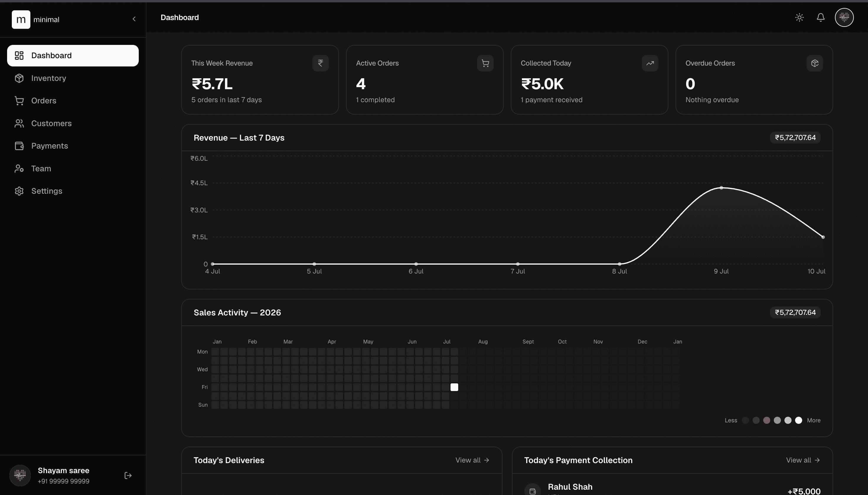Image resolution: width=868 pixels, height=495 pixels.
Task: Click the highlighted white heatmap cell in July
Action: point(454,387)
